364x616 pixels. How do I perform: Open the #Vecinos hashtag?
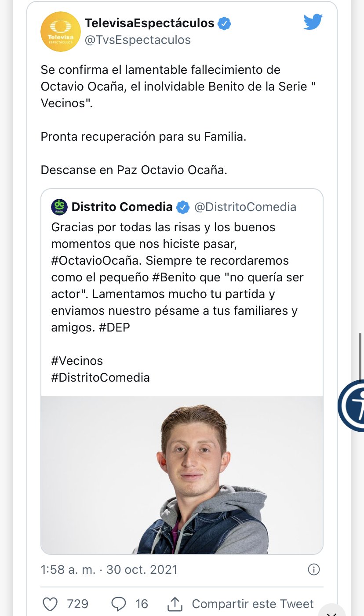[x=77, y=361]
